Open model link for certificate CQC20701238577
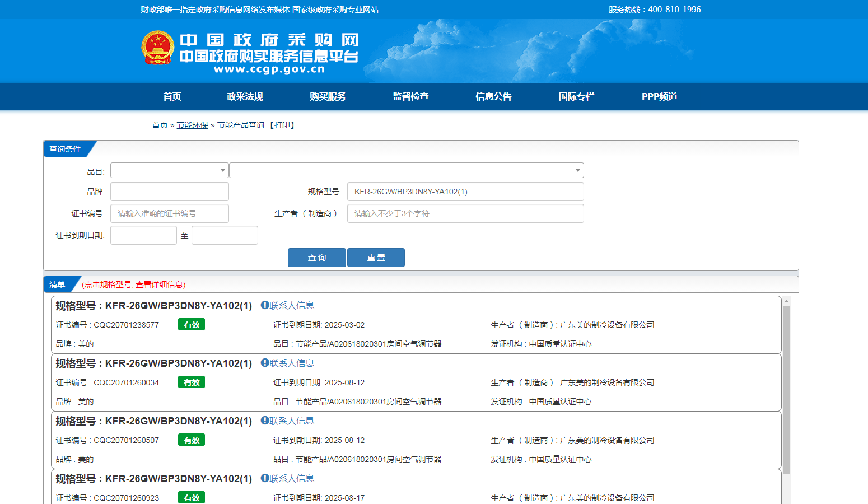 (x=153, y=306)
